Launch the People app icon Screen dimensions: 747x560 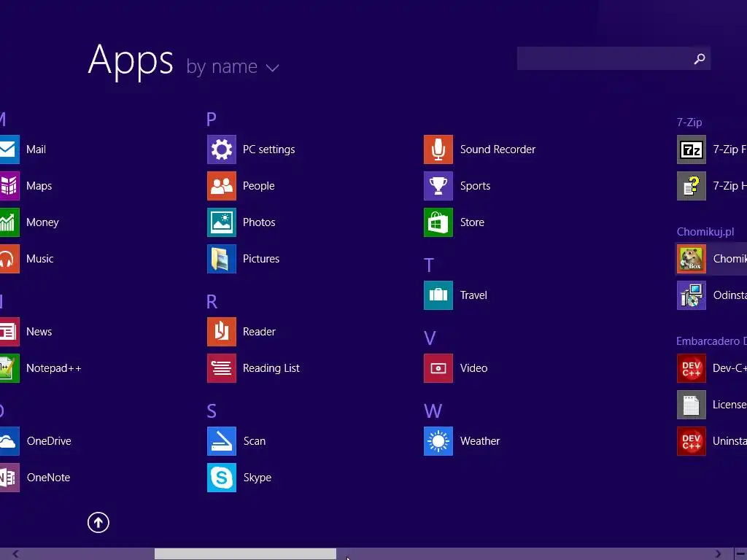[x=222, y=186]
